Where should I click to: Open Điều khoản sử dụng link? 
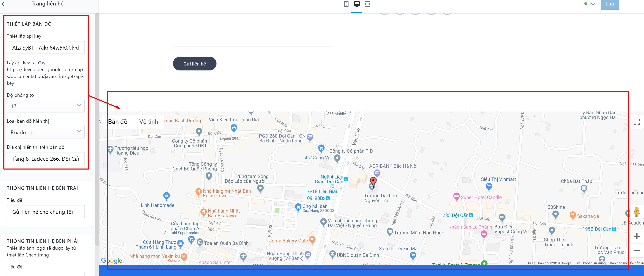point(590,263)
